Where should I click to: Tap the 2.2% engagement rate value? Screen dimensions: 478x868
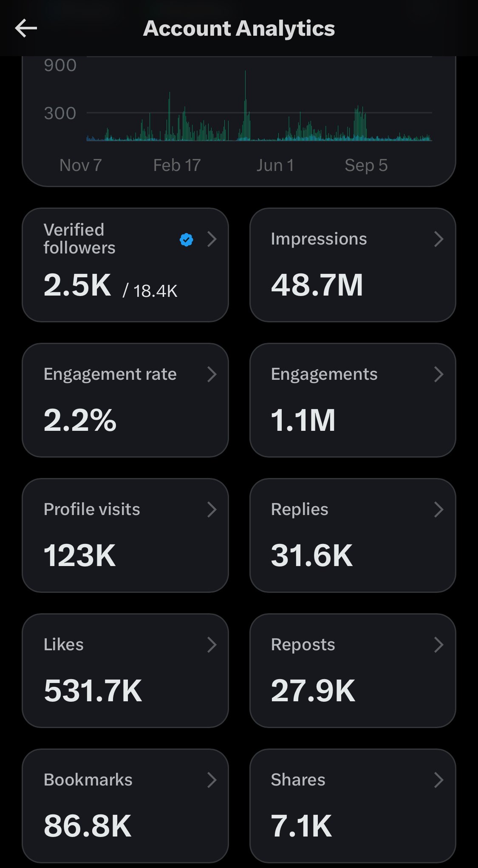(x=80, y=420)
